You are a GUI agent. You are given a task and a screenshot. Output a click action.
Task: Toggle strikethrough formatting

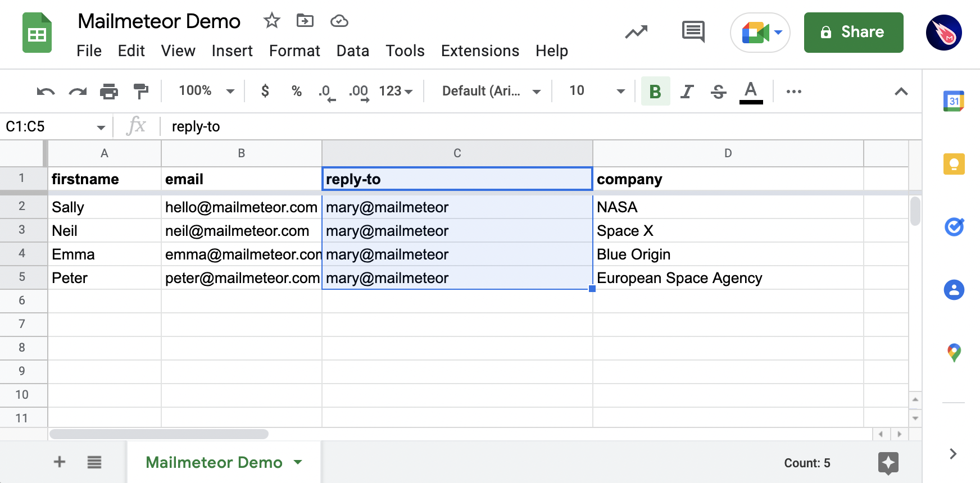click(x=718, y=91)
